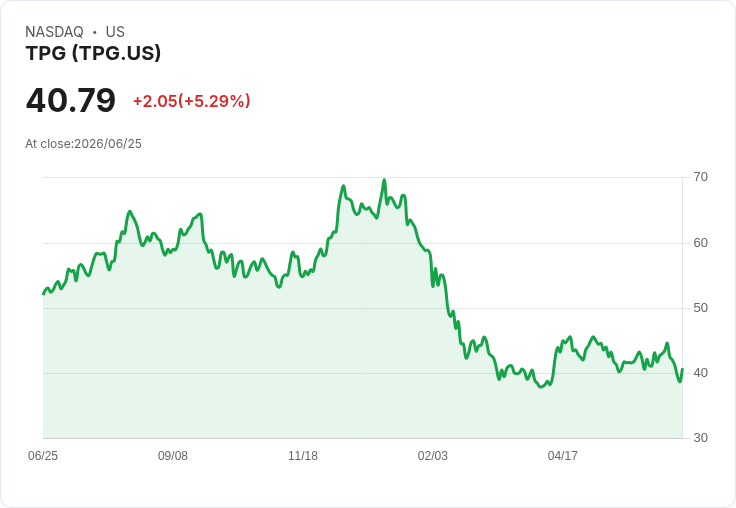Select the US market label

(x=115, y=32)
